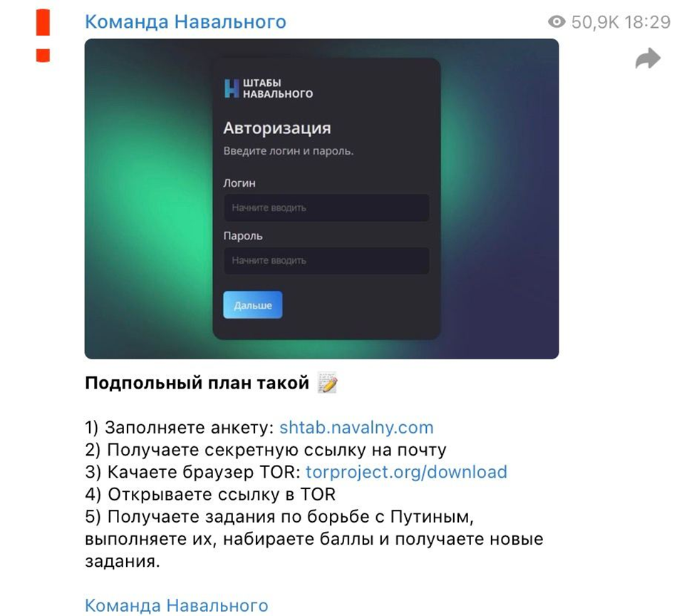Click the Штабы Навального logo in image

tap(268, 88)
